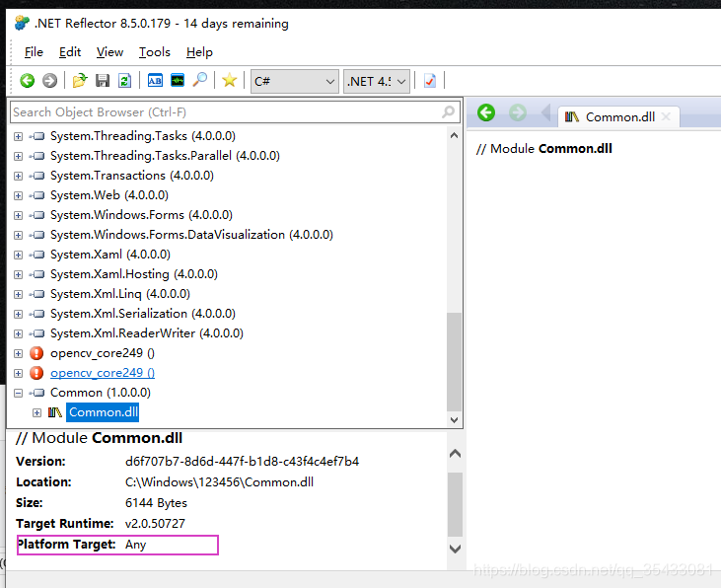
Task: Open the File menu
Action: pyautogui.click(x=34, y=52)
